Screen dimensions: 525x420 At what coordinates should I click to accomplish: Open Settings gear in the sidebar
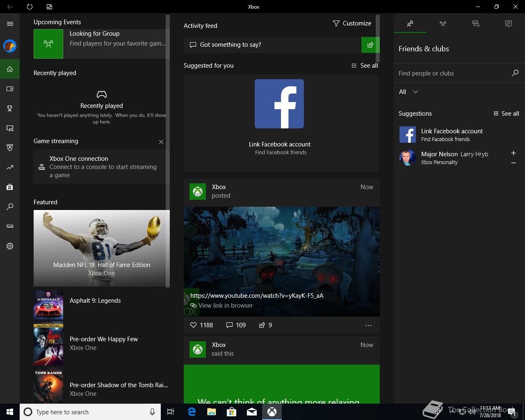tap(10, 246)
